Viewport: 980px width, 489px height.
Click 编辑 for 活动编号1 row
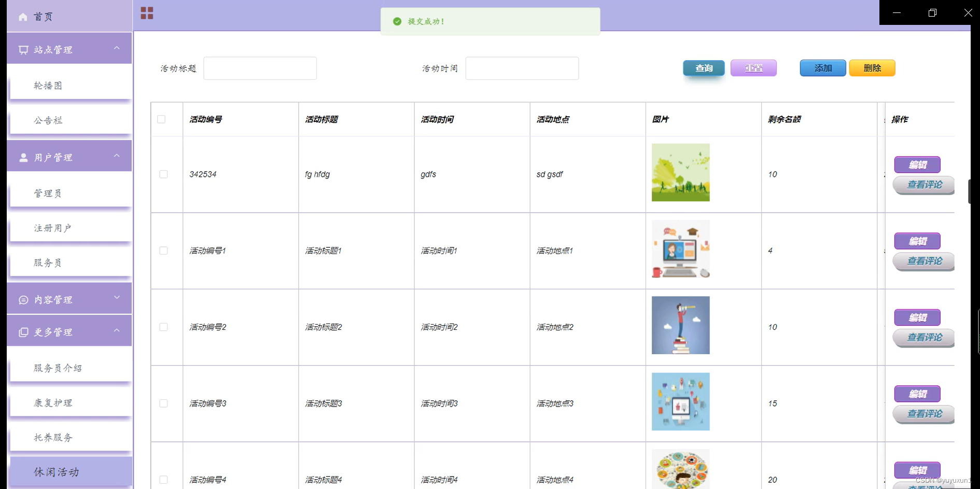point(917,241)
